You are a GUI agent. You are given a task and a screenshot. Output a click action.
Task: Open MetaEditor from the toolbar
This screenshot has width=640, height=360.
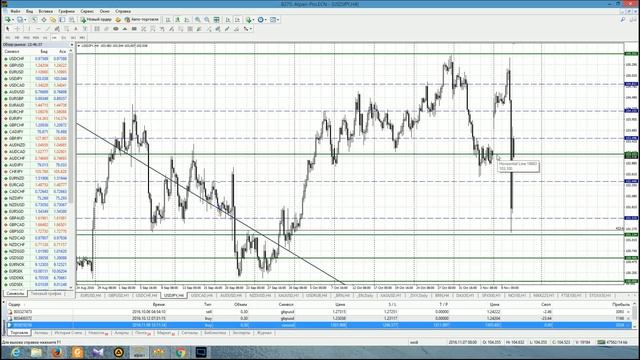[118, 20]
